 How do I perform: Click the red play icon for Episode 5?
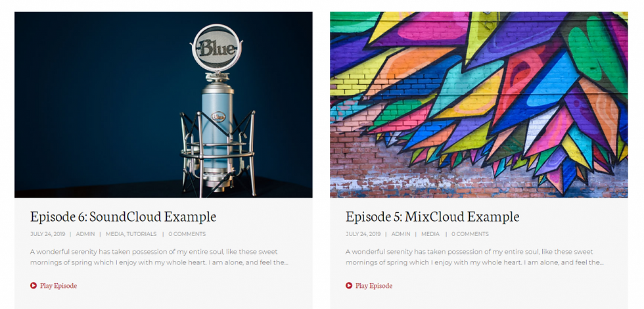pyautogui.click(x=349, y=285)
